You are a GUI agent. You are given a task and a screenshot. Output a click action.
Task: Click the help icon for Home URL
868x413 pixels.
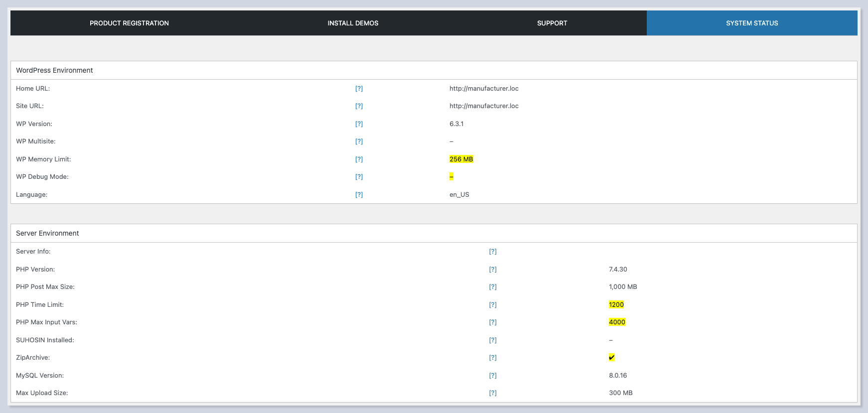[359, 89]
